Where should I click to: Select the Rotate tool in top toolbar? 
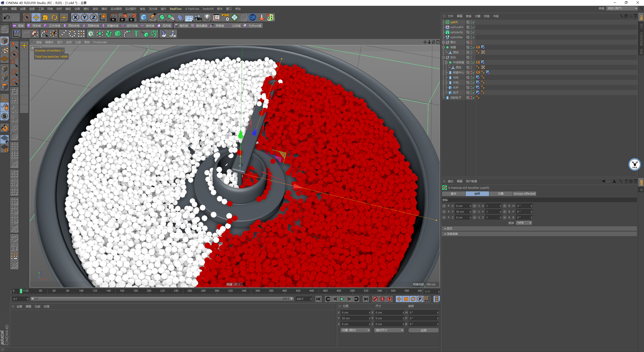[54, 17]
